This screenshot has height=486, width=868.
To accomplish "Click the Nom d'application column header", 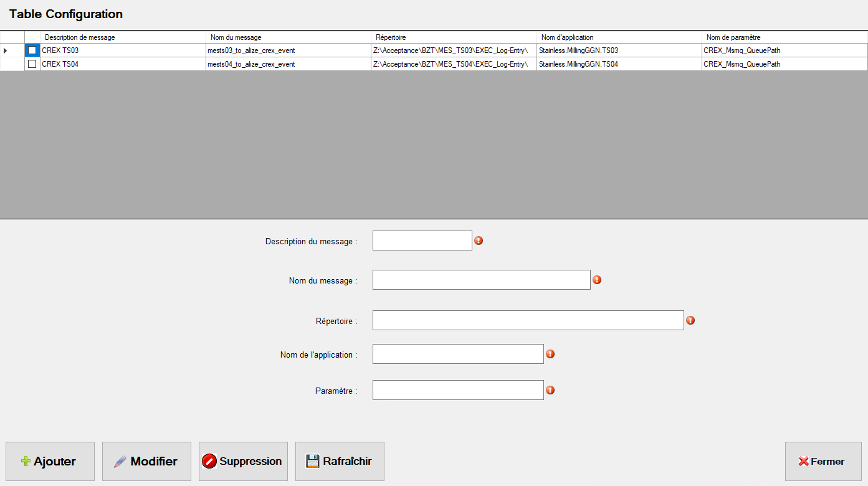I will tap(567, 37).
